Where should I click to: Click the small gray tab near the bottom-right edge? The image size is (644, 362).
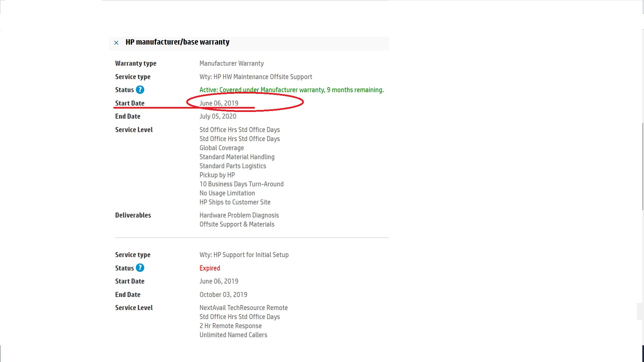pyautogui.click(x=640, y=311)
